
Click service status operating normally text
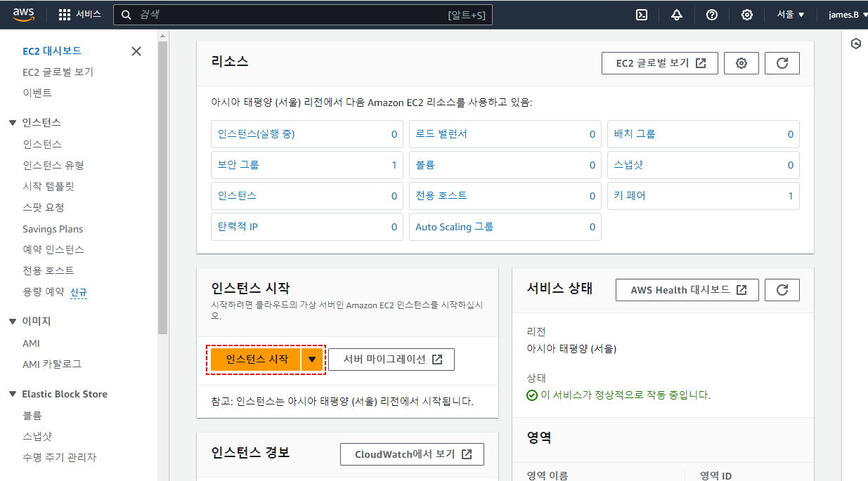[626, 395]
